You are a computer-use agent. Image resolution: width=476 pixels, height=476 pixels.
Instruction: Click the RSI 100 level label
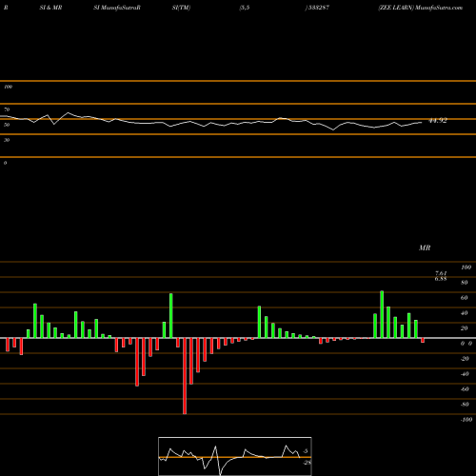[x=8, y=87]
